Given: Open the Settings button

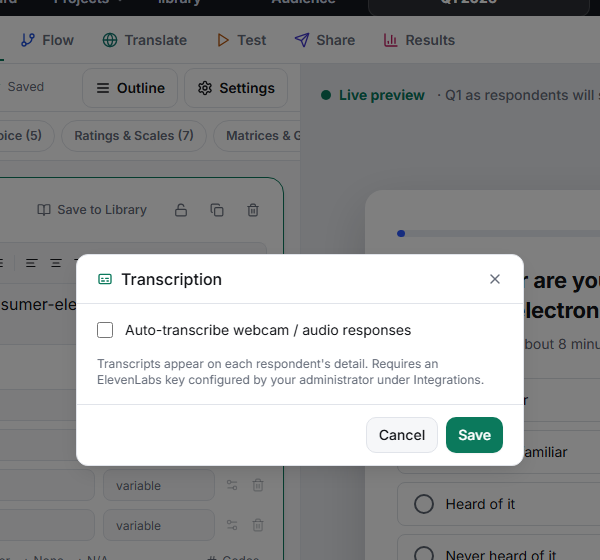Looking at the screenshot, I should tap(236, 88).
